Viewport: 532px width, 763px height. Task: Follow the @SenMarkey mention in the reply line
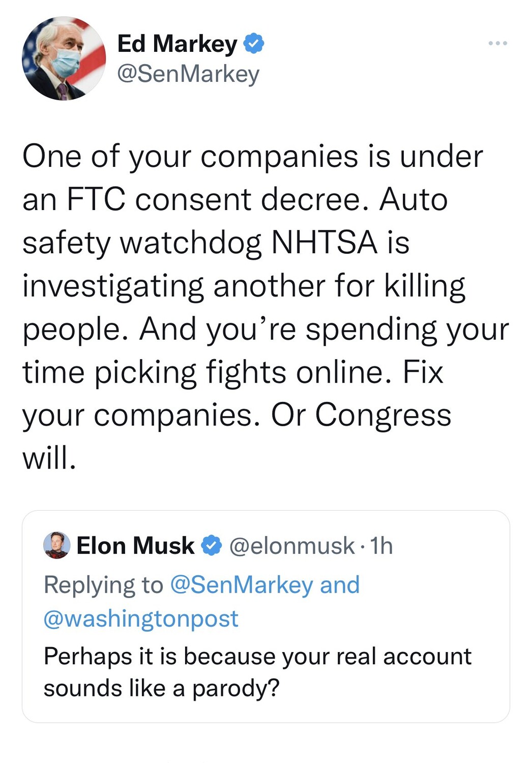(242, 585)
